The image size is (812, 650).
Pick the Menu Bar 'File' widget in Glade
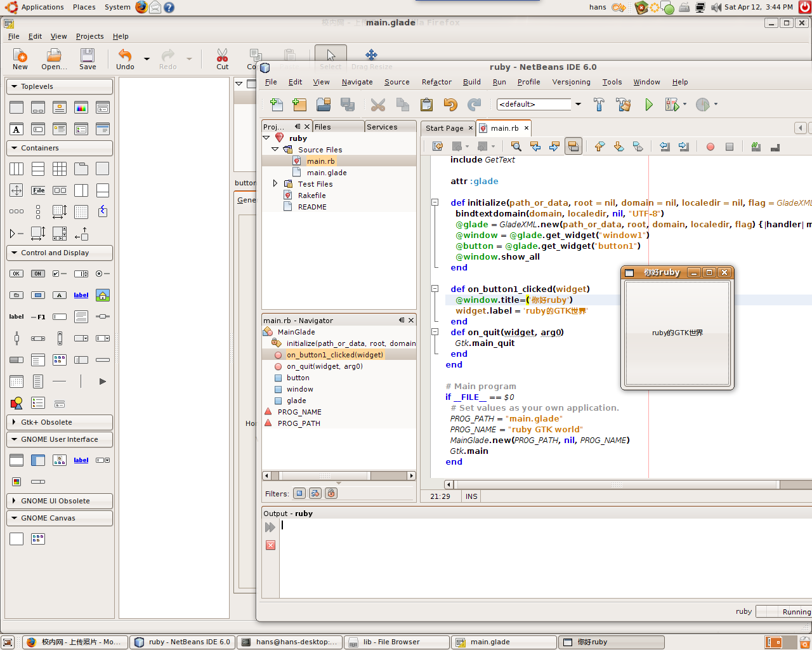38,190
